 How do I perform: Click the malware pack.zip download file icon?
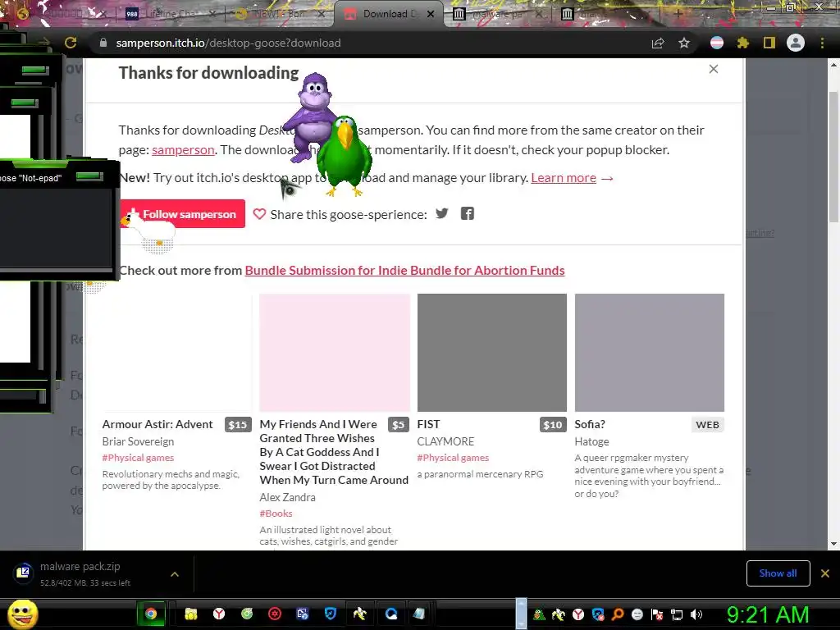tap(23, 573)
